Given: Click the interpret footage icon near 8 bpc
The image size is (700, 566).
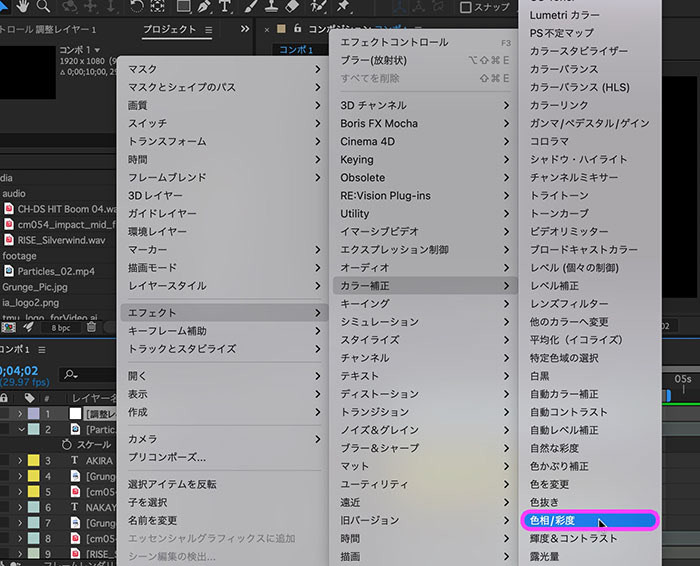Looking at the screenshot, I should 8,328.
